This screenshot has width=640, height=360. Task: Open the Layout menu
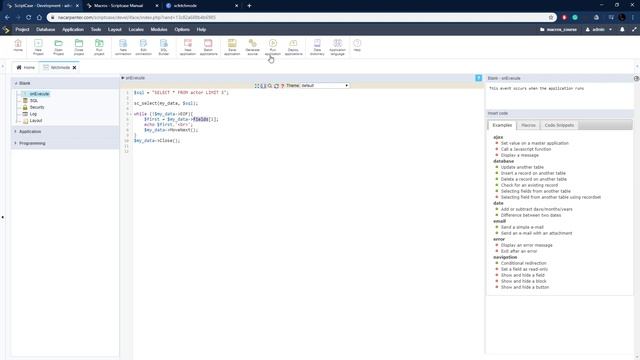(115, 29)
